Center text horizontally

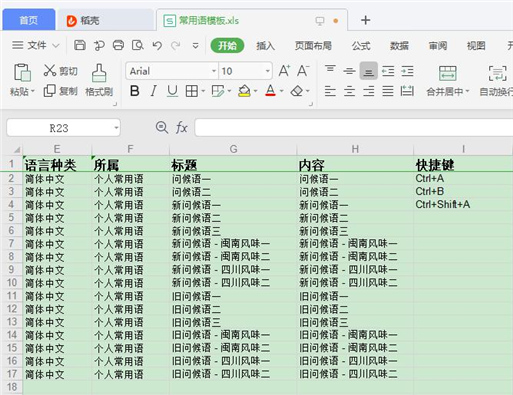point(349,91)
